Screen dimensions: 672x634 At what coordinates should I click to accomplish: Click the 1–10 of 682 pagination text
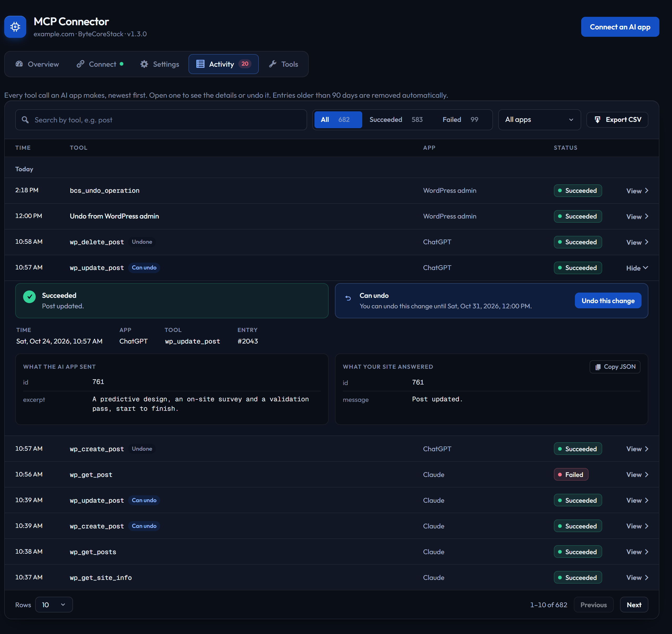click(549, 605)
